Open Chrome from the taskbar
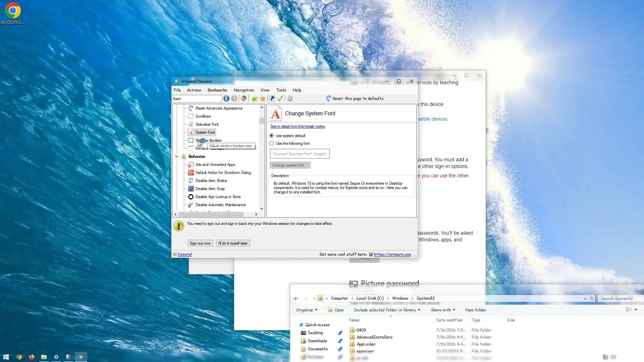Viewport: 644px width, 362px height. pos(19,357)
